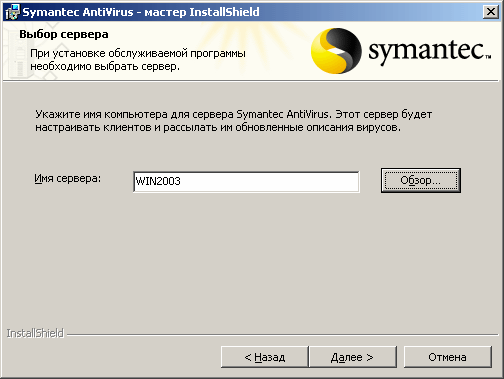This screenshot has width=504, height=379.
Task: Go back with the < Назад button
Action: (x=265, y=357)
